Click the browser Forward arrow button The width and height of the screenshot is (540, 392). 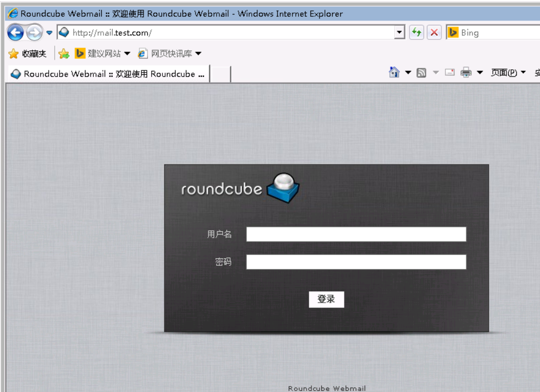(34, 33)
